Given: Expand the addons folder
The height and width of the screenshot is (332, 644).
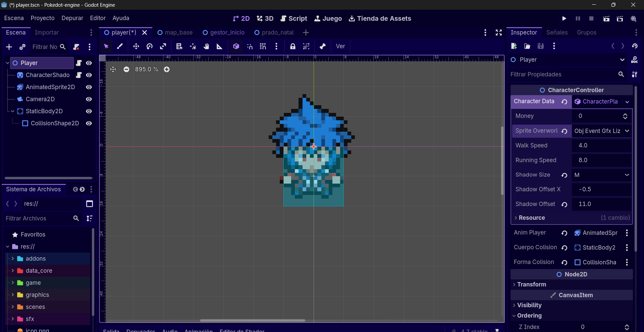Looking at the screenshot, I should (13, 259).
